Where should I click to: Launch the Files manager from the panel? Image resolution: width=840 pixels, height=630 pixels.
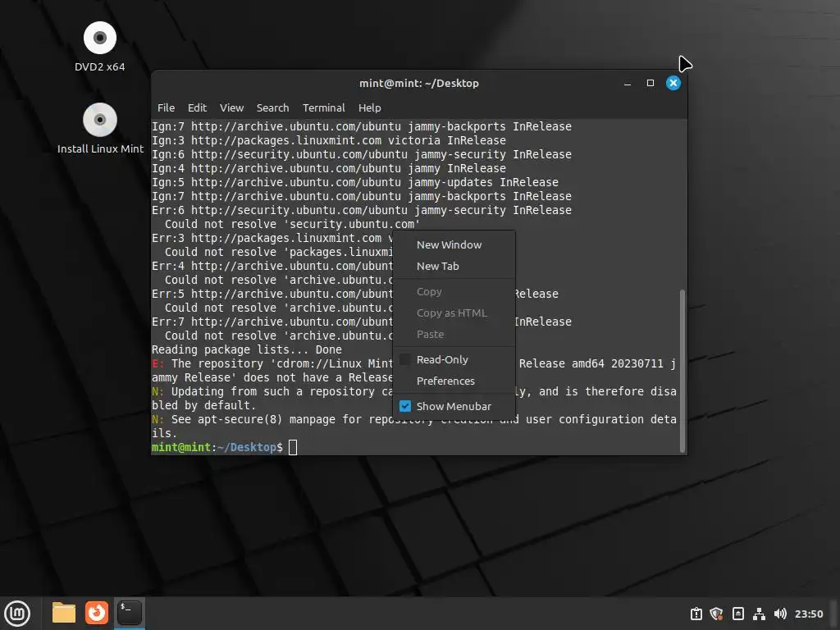click(64, 613)
